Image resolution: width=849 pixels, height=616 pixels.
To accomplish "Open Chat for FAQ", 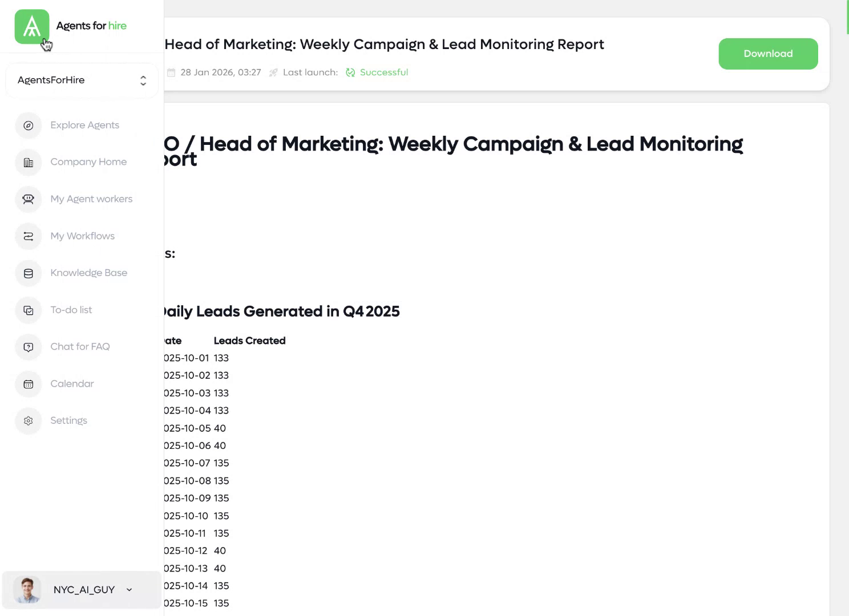I will pyautogui.click(x=80, y=346).
